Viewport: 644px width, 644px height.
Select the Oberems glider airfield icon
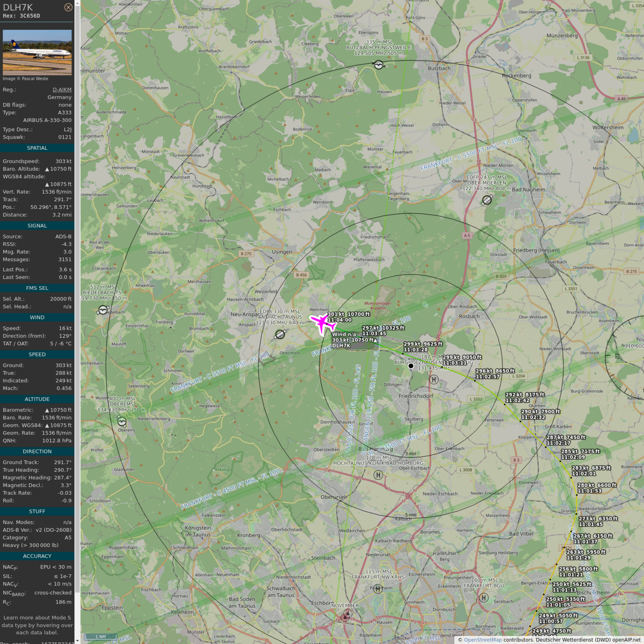(x=122, y=421)
